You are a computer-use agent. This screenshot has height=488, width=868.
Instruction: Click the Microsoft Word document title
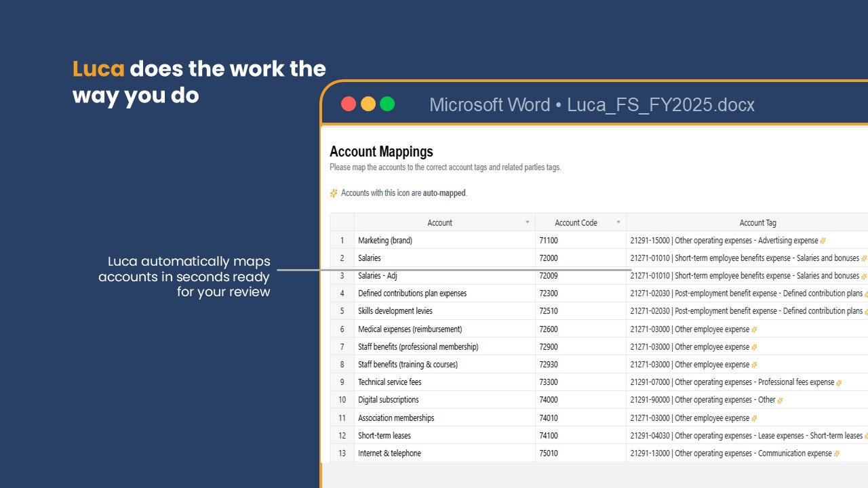489,104
